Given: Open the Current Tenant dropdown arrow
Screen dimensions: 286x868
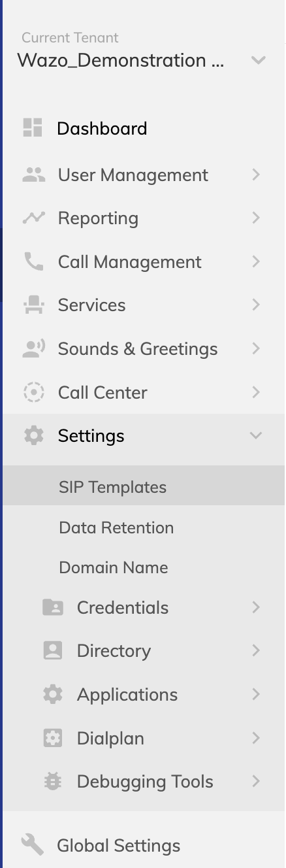Looking at the screenshot, I should coord(259,60).
